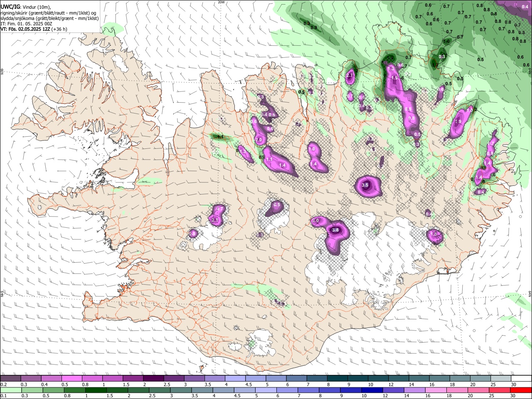Click the 3.5 value on the central snow patch
Viewport: 532px width, 399px height.
coord(365,185)
